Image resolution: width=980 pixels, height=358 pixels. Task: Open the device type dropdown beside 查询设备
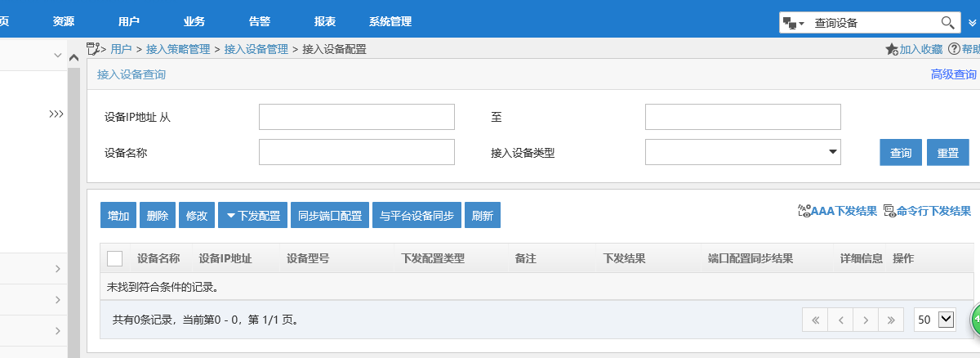pyautogui.click(x=792, y=23)
